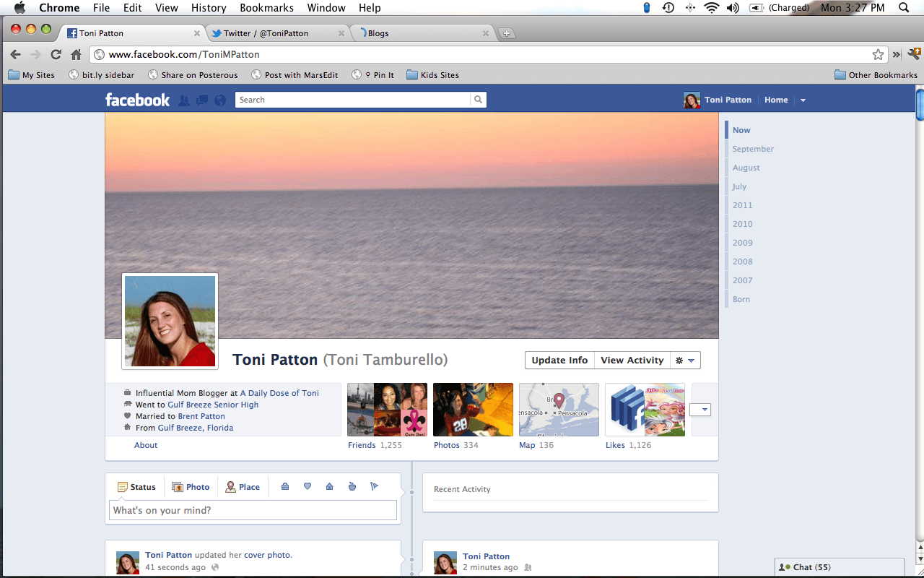The height and width of the screenshot is (578, 924).
Task: Switch to the Blogs tab
Action: [424, 33]
